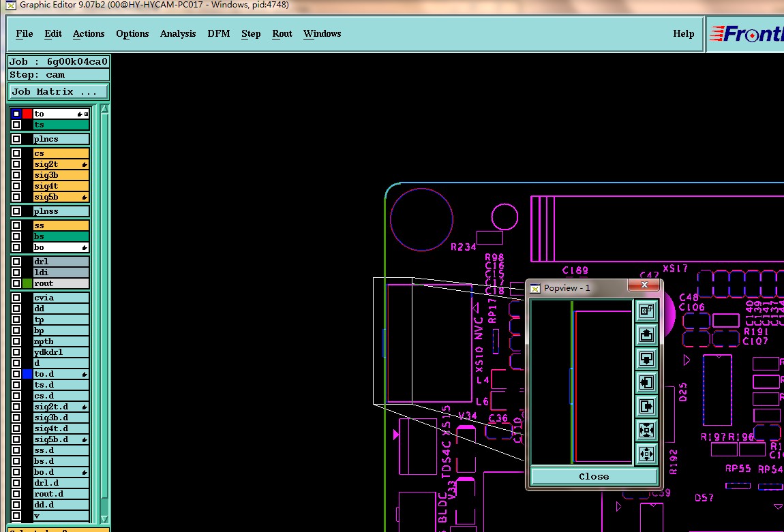Close the Popview window with the X
The height and width of the screenshot is (532, 784).
tap(644, 285)
